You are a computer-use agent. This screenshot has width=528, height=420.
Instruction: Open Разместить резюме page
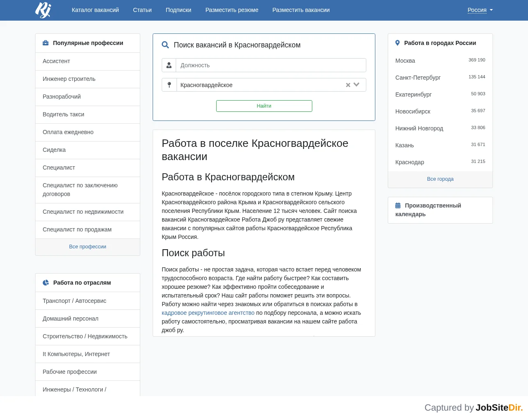(x=232, y=10)
